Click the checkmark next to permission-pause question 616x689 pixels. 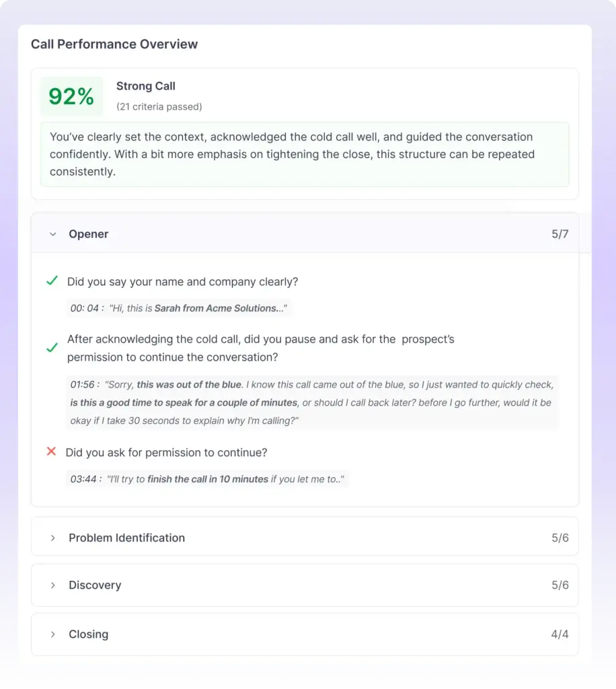[x=52, y=348]
